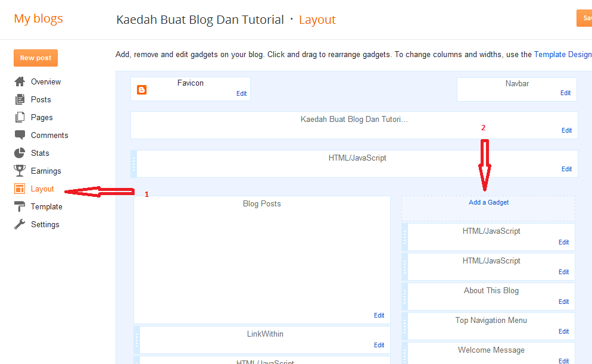Screen dimensions: 592x364
Task: Open the Template Designer link
Action: [x=563, y=54]
